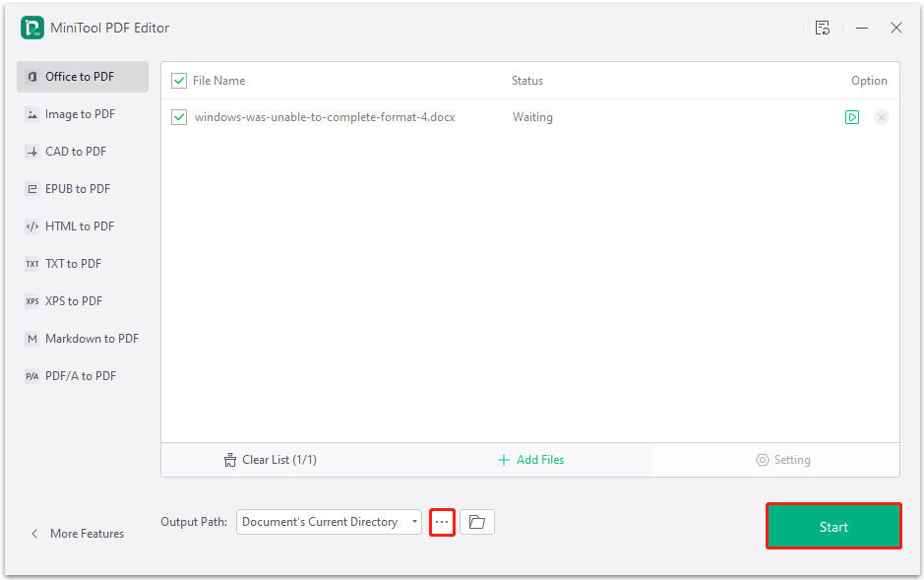Image resolution: width=924 pixels, height=580 pixels.
Task: Clear the file list
Action: (x=270, y=459)
